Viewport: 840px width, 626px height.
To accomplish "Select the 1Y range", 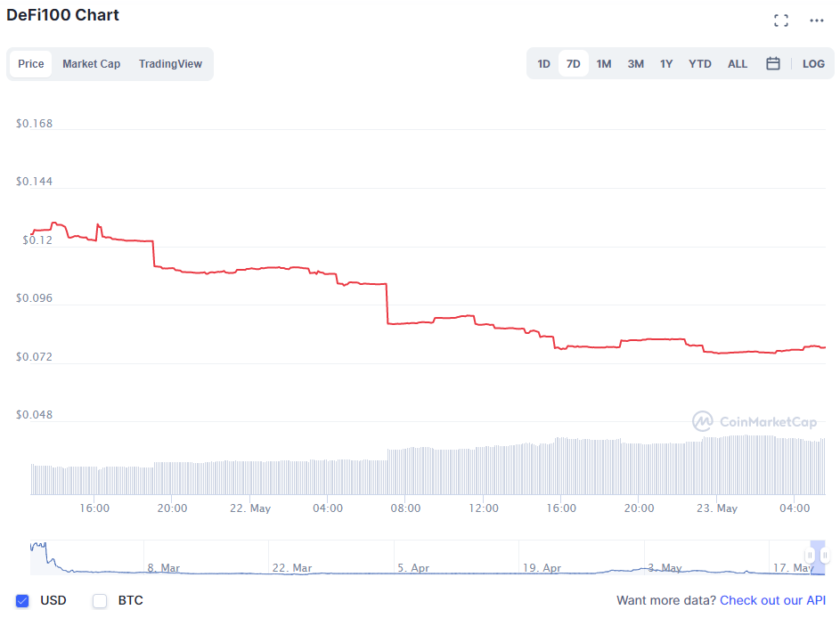I will tap(665, 63).
